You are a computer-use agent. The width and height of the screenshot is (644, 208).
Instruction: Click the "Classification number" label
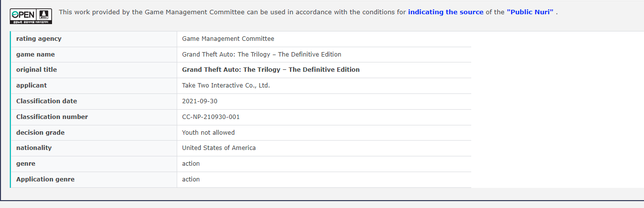point(52,117)
